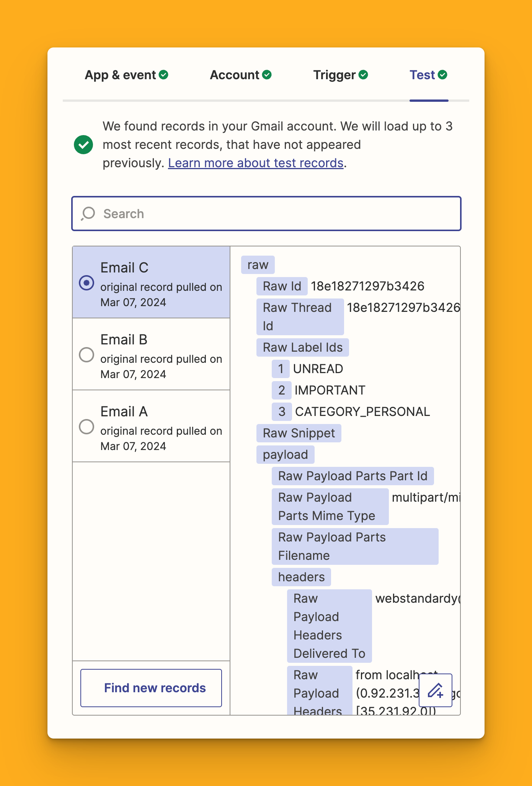Click the Raw Id field label
This screenshot has height=786, width=532.
(282, 286)
